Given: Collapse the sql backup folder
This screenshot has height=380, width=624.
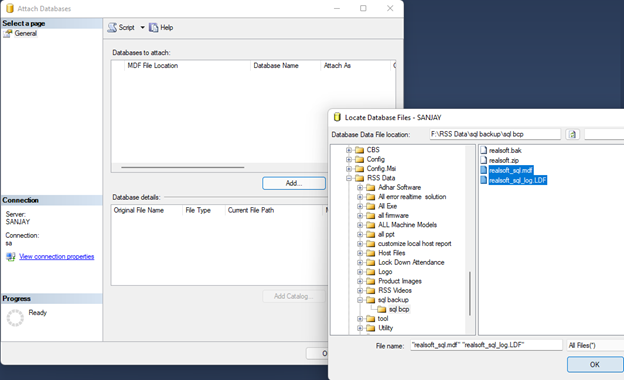Looking at the screenshot, I should (x=360, y=300).
